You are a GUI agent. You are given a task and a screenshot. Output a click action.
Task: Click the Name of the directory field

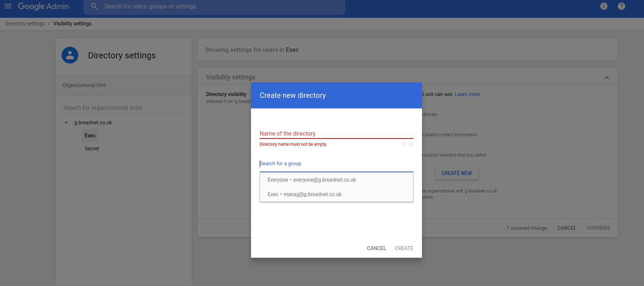tap(336, 133)
